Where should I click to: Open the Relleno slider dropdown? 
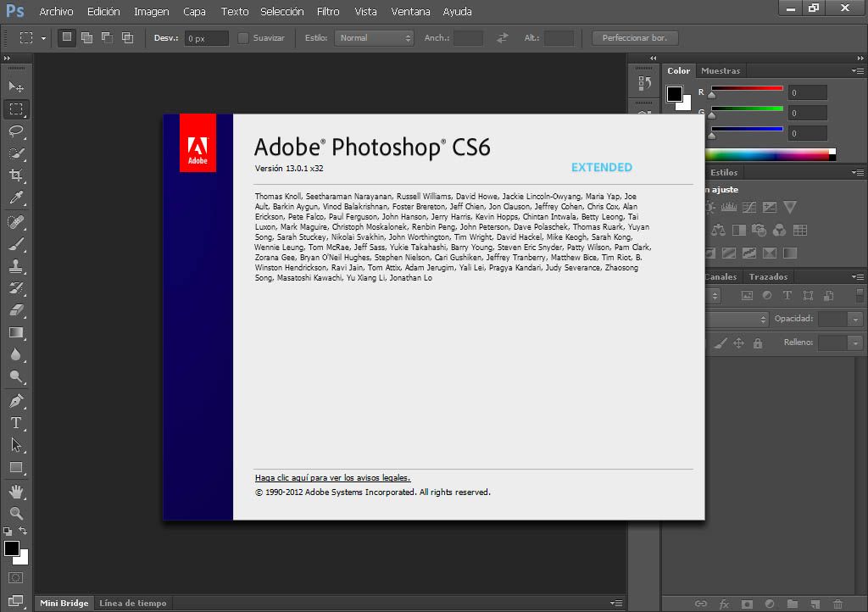(x=855, y=343)
